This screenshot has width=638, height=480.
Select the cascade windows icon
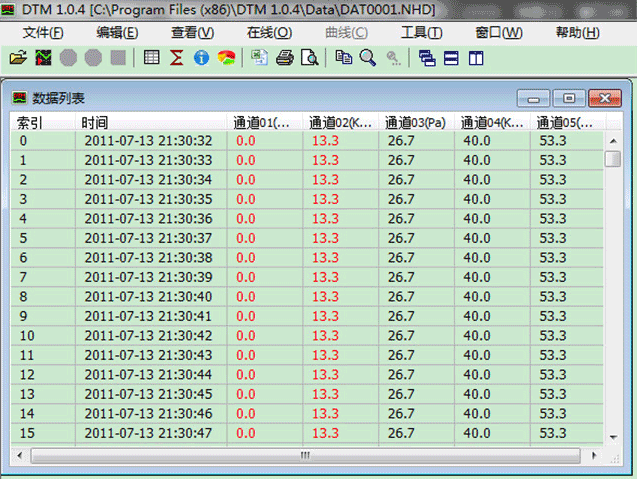[x=428, y=58]
